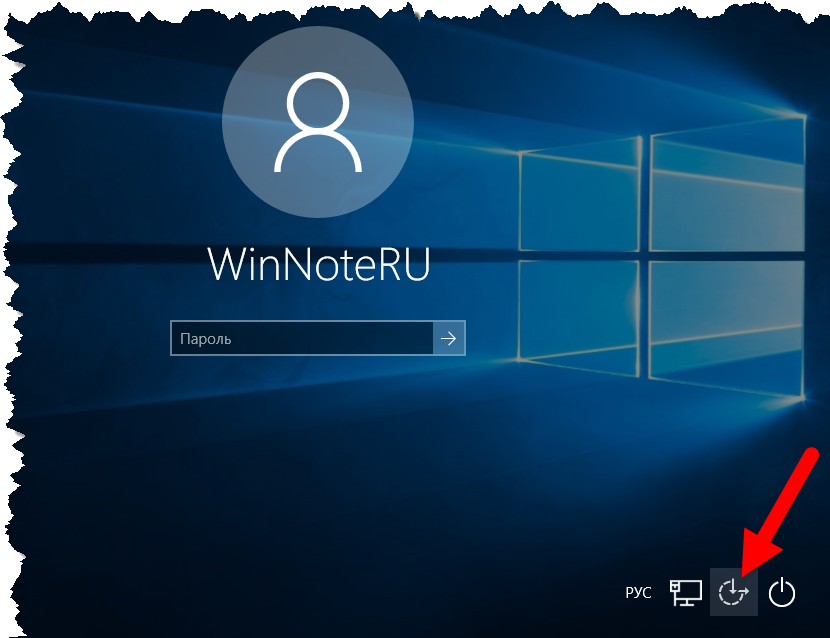Screen dimensions: 830x638
Task: Open the Ease of Access options icon
Action: click(734, 592)
